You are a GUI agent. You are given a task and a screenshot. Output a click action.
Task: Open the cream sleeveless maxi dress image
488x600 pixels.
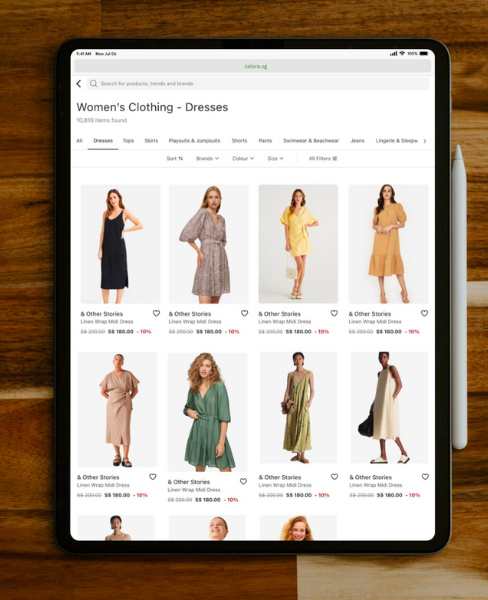[389, 408]
